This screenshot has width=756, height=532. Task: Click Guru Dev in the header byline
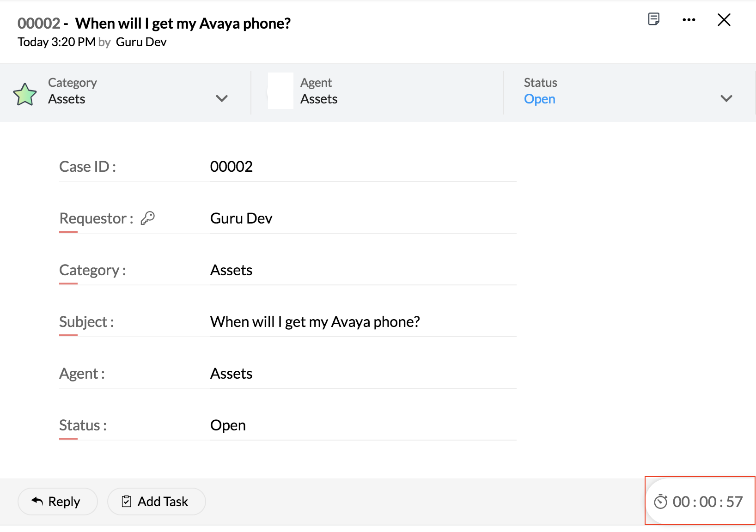click(x=141, y=42)
